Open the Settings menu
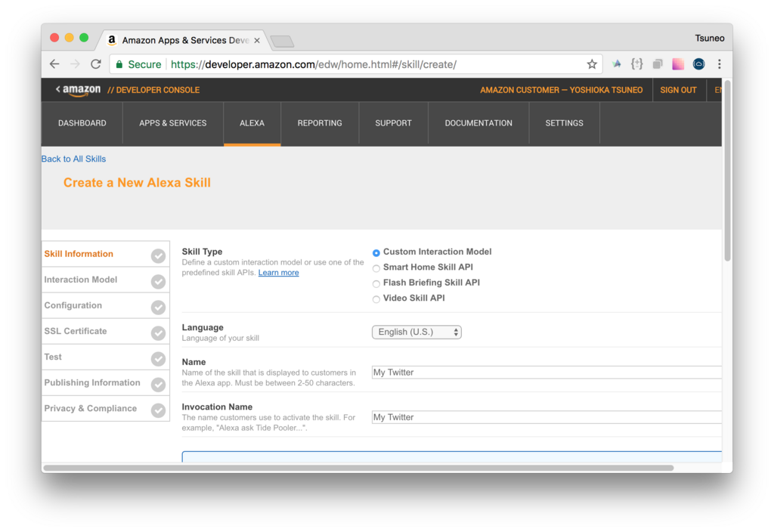The image size is (774, 532). pos(564,123)
